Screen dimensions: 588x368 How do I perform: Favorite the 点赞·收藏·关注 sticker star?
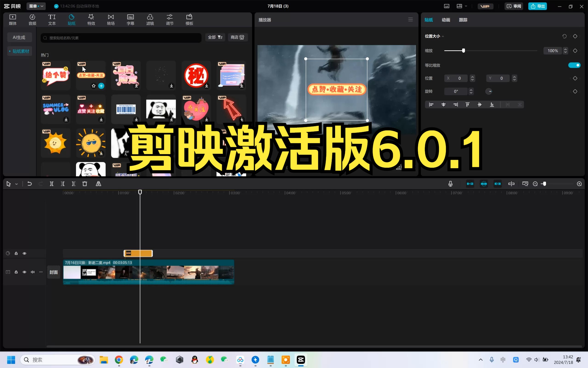click(x=93, y=86)
